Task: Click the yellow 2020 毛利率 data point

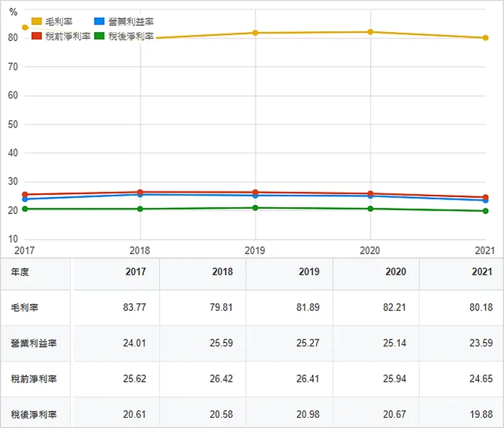Action: click(371, 32)
